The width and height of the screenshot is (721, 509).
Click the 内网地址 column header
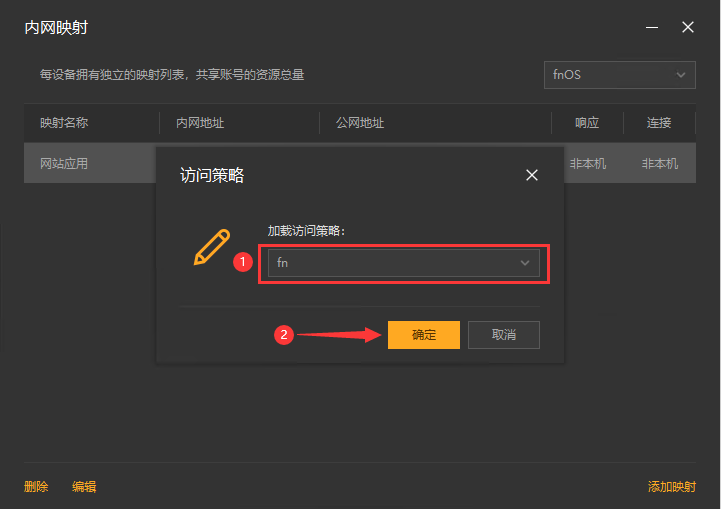coord(200,123)
